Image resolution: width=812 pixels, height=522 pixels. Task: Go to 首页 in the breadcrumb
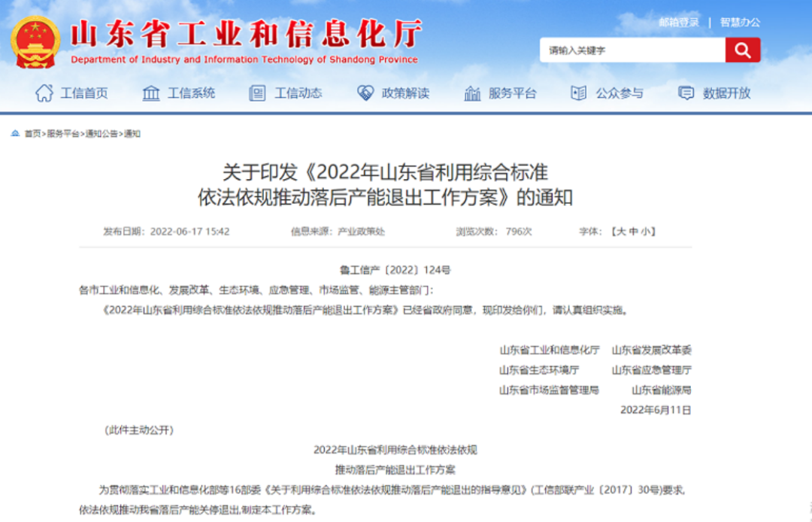coord(32,134)
